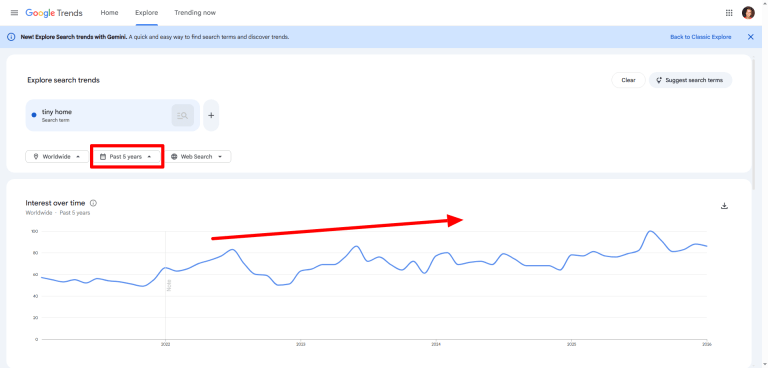Open the Trending now tab

tap(195, 13)
